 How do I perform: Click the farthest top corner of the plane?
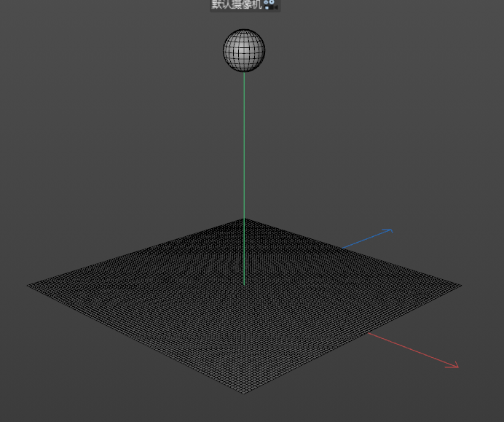pos(244,219)
